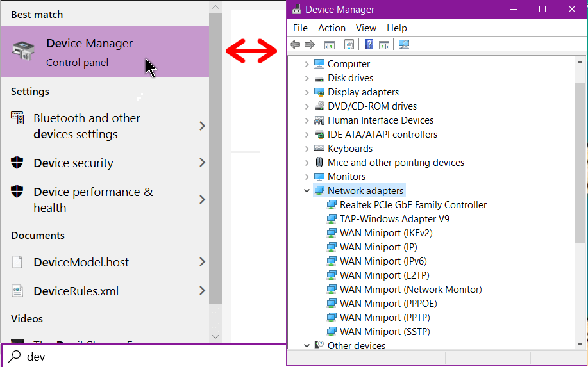Click the shield icon beside Device security
The width and height of the screenshot is (588, 367).
click(17, 163)
